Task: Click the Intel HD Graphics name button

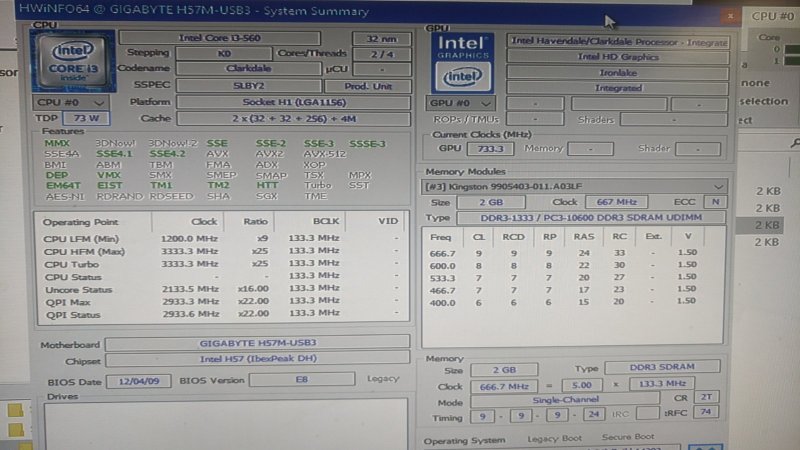Action: pos(617,57)
